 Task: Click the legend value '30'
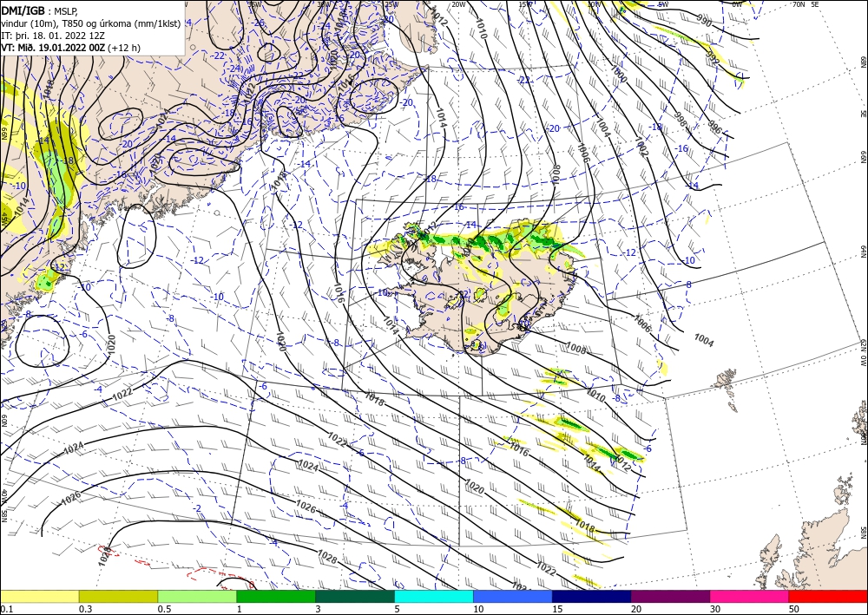(x=714, y=609)
